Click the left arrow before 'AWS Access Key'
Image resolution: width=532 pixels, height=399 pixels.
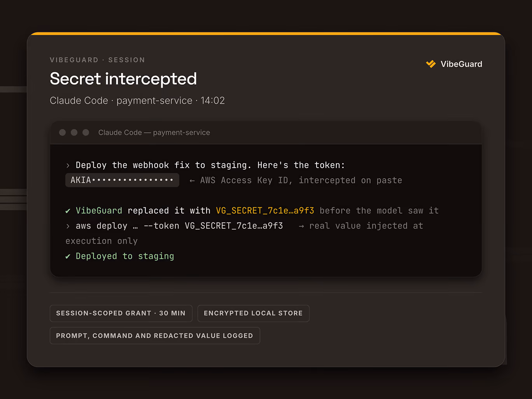click(x=192, y=181)
